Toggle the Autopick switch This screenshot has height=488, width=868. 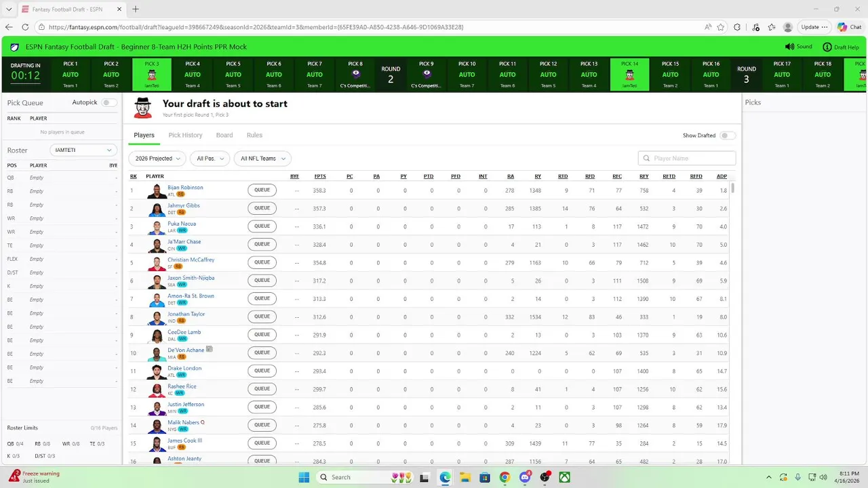108,102
